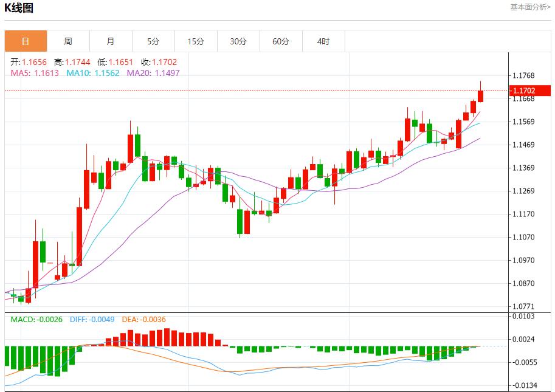Click the red 1.1702 current price tag
Screen dimensions: 555x392
click(531, 91)
